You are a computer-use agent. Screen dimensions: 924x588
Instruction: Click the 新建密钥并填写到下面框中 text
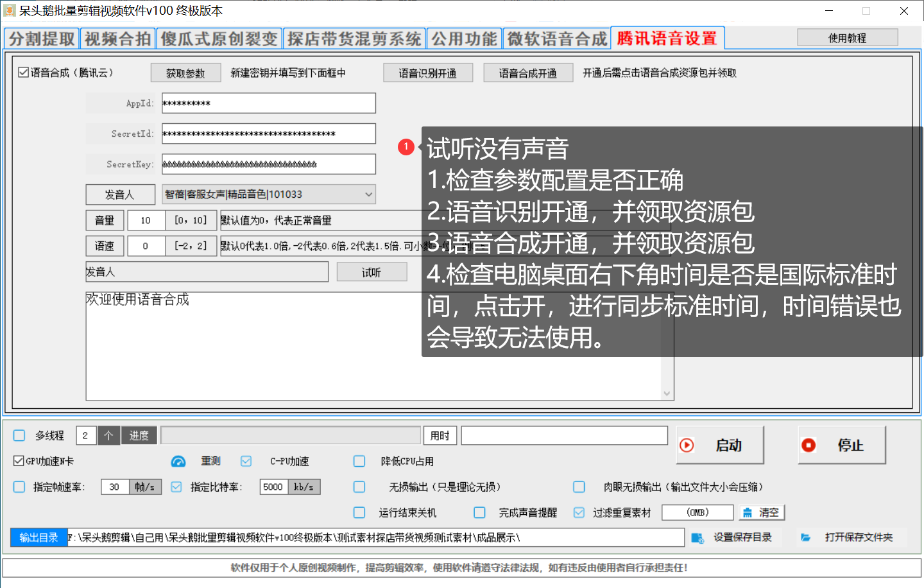pos(288,73)
